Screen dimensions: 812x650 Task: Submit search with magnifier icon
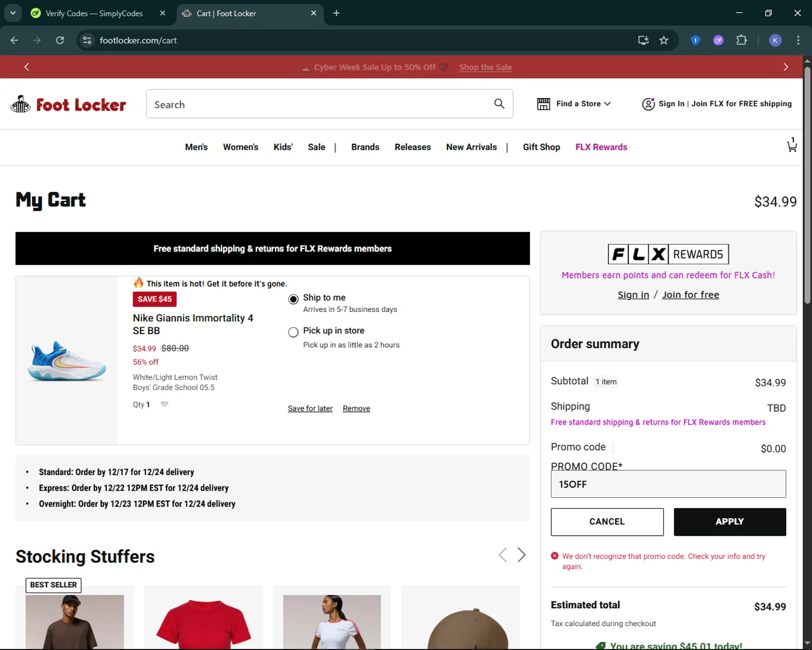499,103
